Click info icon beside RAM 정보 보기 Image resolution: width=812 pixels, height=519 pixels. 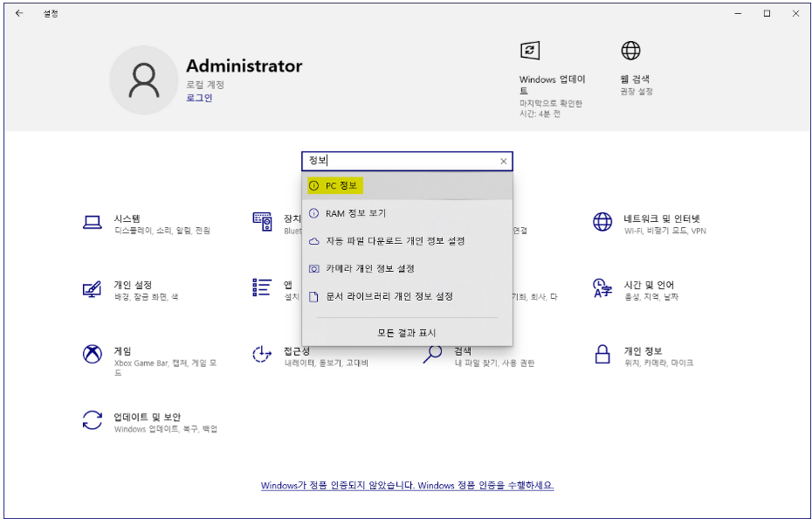tap(313, 213)
